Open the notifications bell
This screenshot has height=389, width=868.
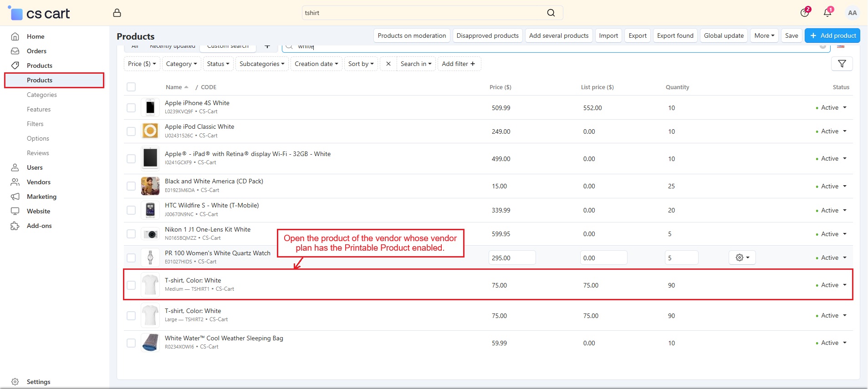coord(827,13)
